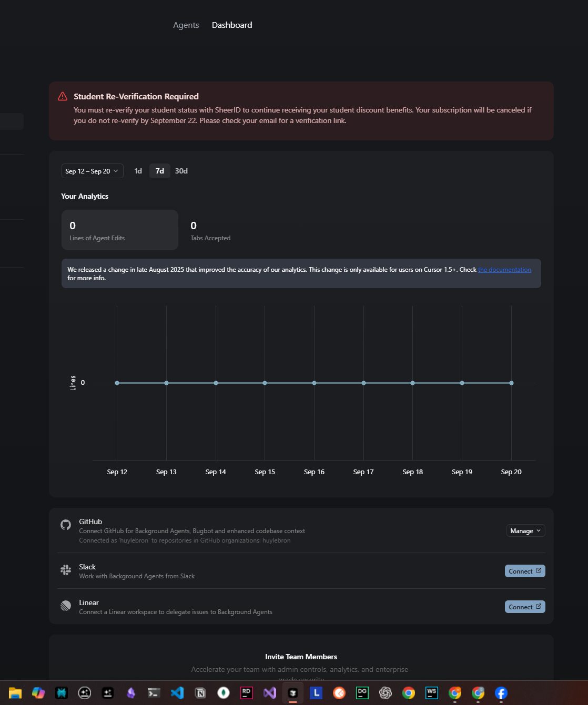Switch analytics range to 30d
Image resolution: width=588 pixels, height=705 pixels.
point(181,171)
